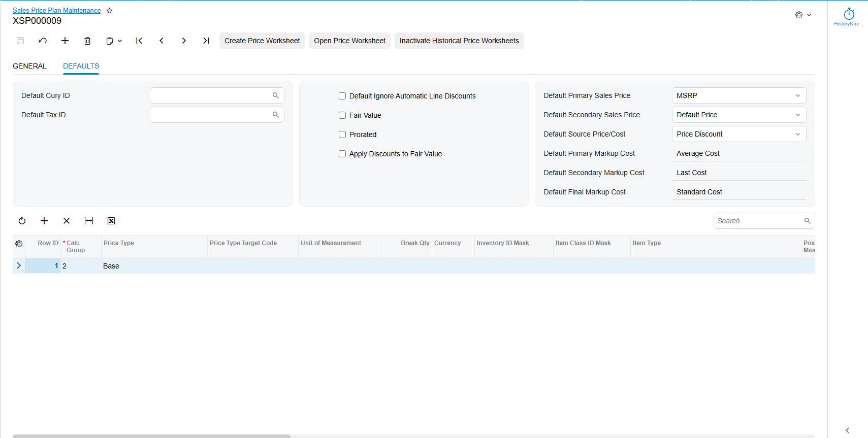Open the Sales Price Plan Maintenance link
The width and height of the screenshot is (868, 438).
[57, 10]
